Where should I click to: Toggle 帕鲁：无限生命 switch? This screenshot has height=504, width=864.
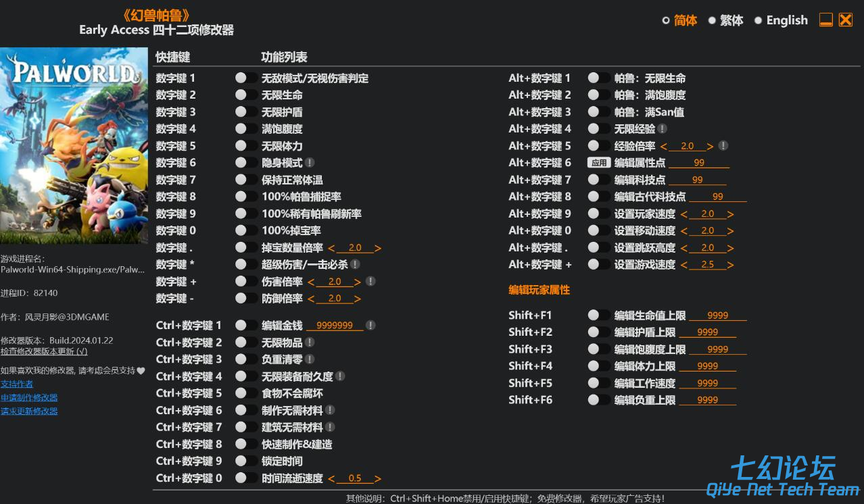(599, 78)
